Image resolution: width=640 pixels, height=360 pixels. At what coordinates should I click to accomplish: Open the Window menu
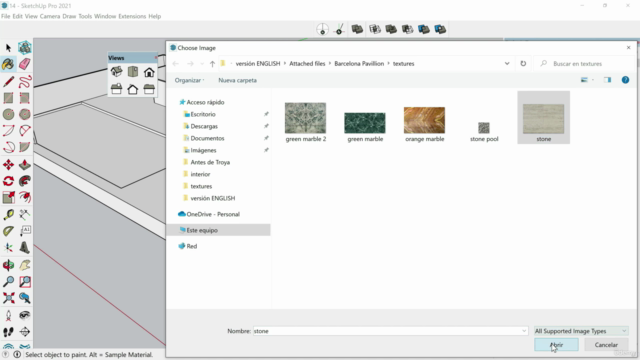pos(105,16)
